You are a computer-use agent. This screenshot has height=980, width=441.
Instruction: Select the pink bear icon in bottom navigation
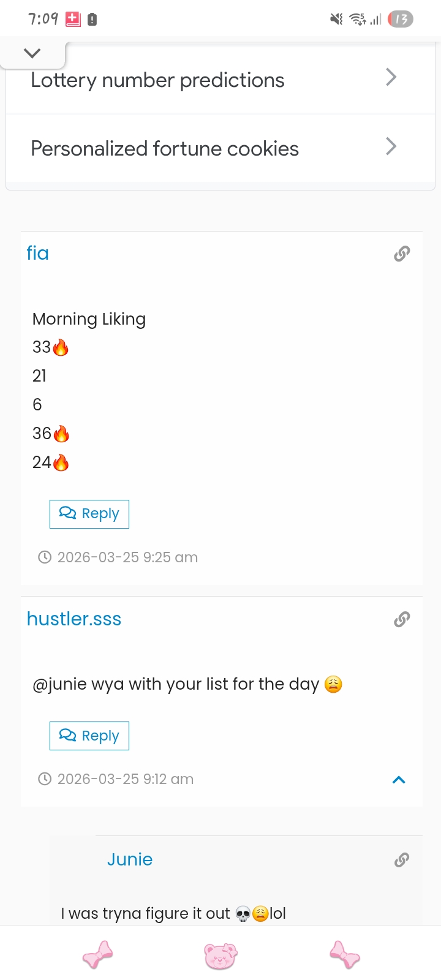221,954
